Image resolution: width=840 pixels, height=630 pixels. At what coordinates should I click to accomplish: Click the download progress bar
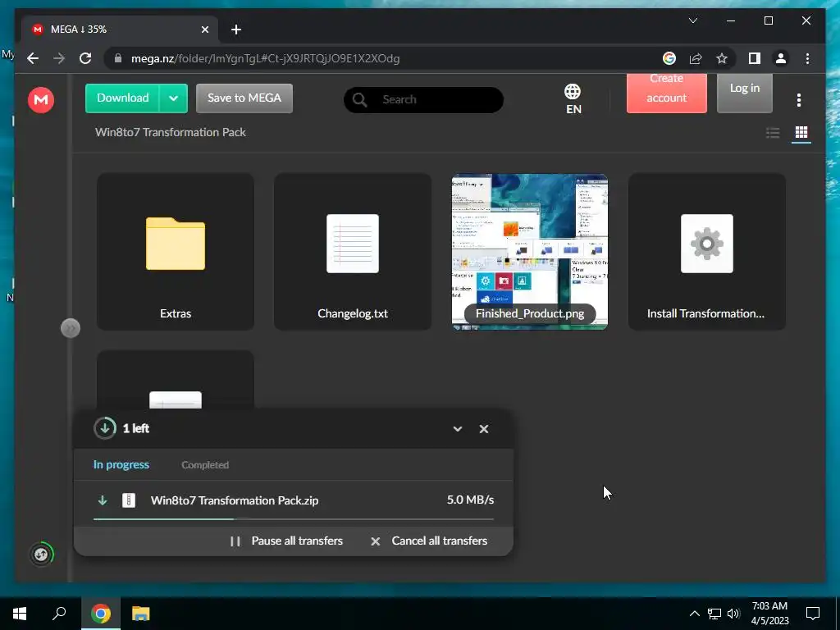(x=293, y=519)
